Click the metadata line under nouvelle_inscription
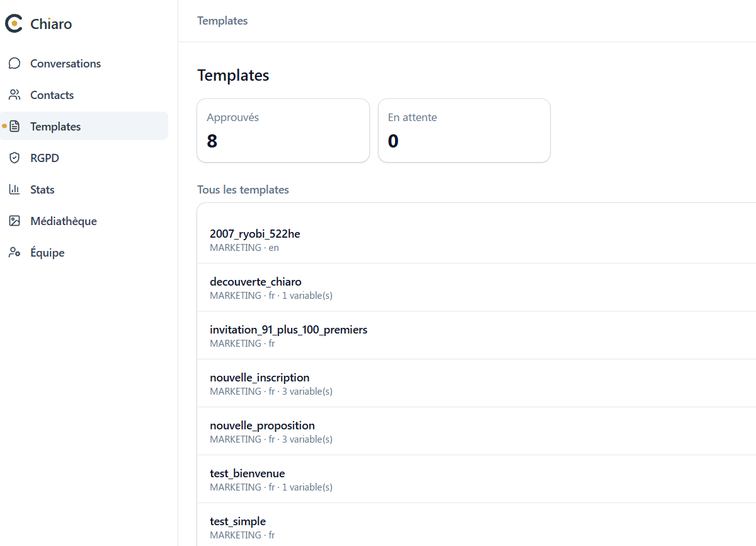 (x=271, y=392)
